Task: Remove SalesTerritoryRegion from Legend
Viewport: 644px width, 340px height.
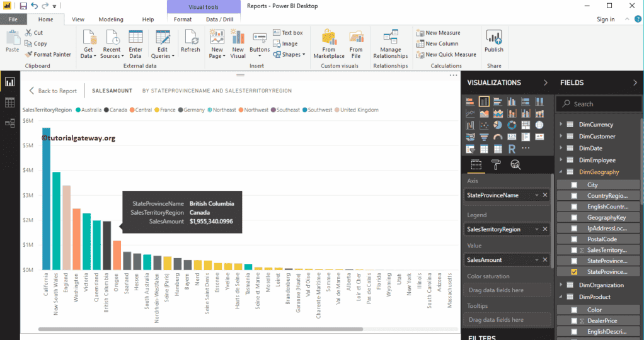Action: pyautogui.click(x=545, y=229)
